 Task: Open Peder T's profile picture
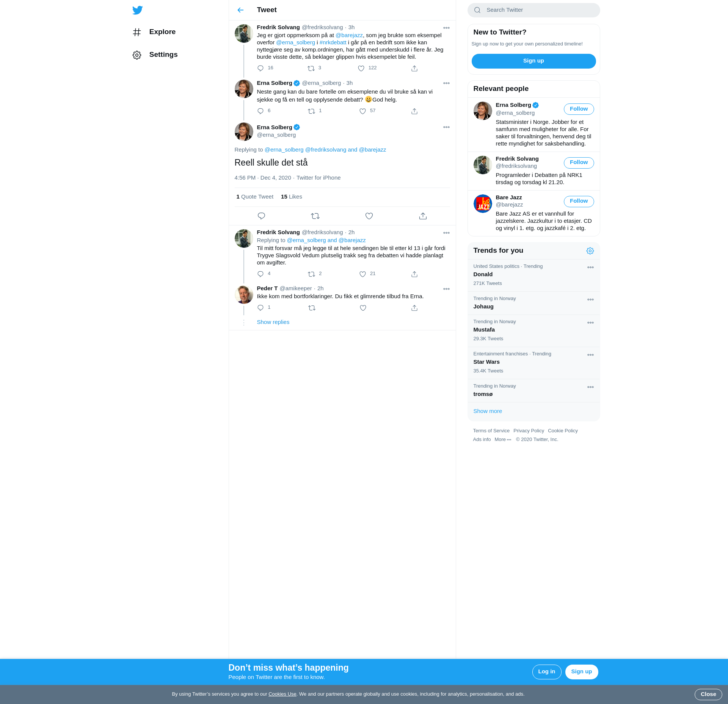pyautogui.click(x=244, y=295)
